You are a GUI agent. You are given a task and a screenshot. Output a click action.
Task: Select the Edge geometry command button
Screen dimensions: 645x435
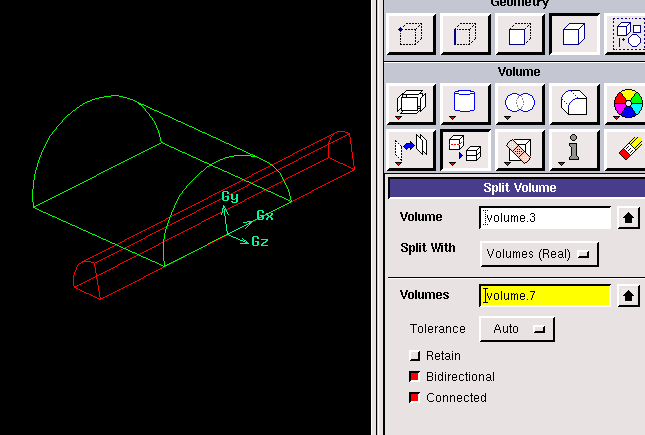(464, 34)
